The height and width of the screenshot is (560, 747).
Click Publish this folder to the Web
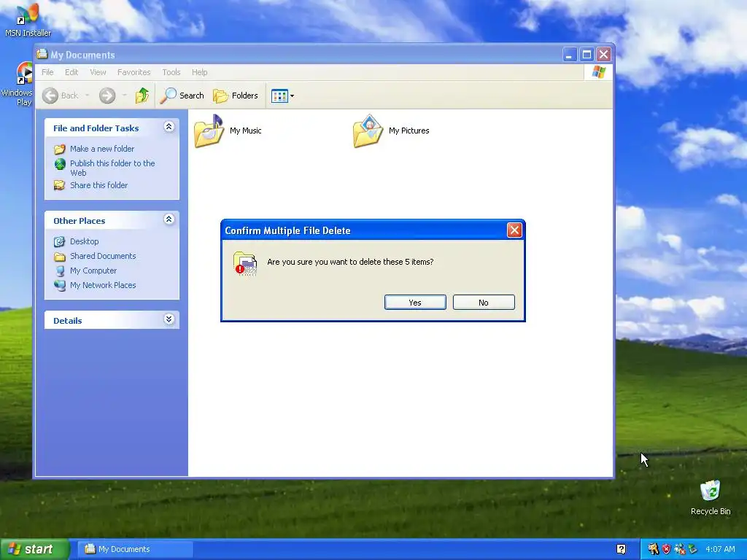112,168
